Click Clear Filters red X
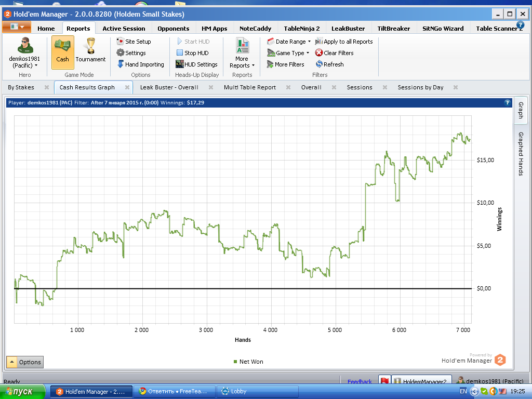Image resolution: width=532 pixels, height=399 pixels. [334, 53]
